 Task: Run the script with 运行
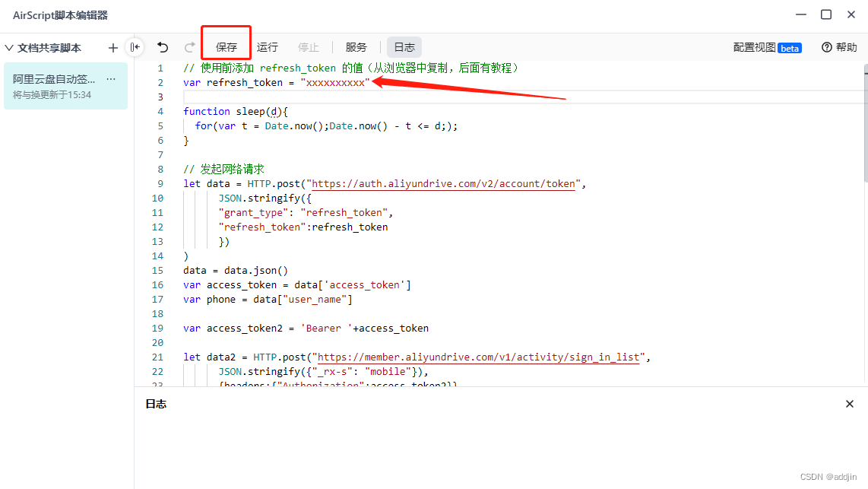coord(268,47)
